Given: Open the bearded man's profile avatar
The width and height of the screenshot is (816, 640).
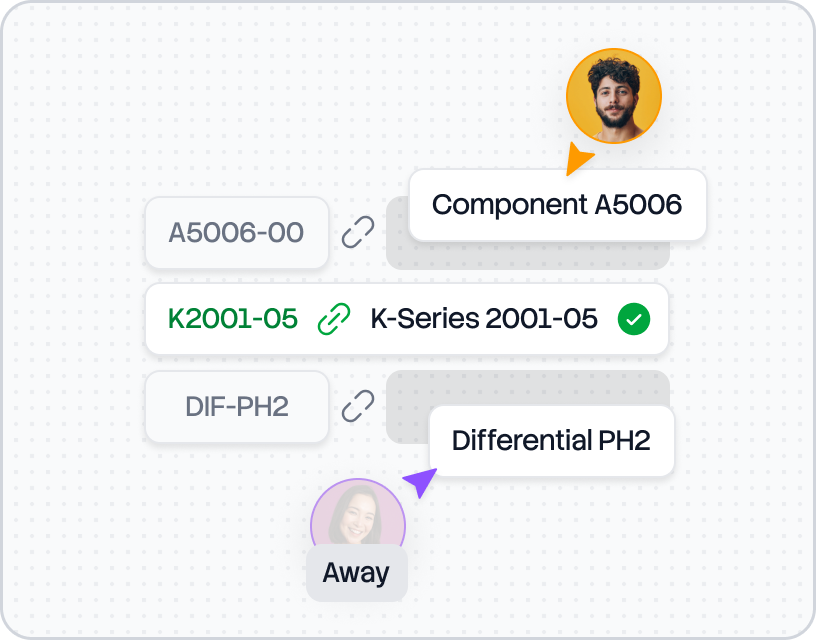Looking at the screenshot, I should (x=614, y=96).
